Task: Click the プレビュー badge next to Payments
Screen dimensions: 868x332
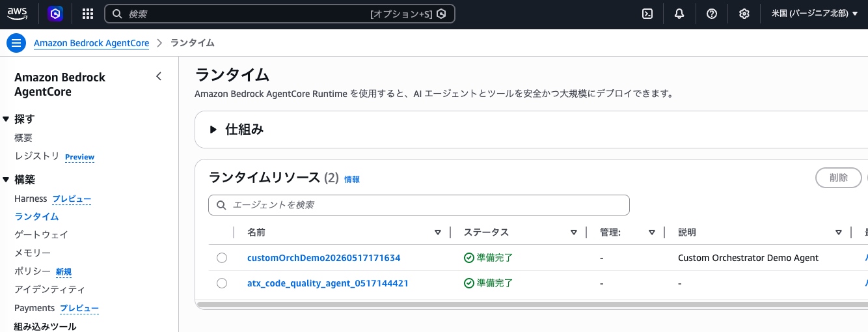Action: click(x=79, y=309)
